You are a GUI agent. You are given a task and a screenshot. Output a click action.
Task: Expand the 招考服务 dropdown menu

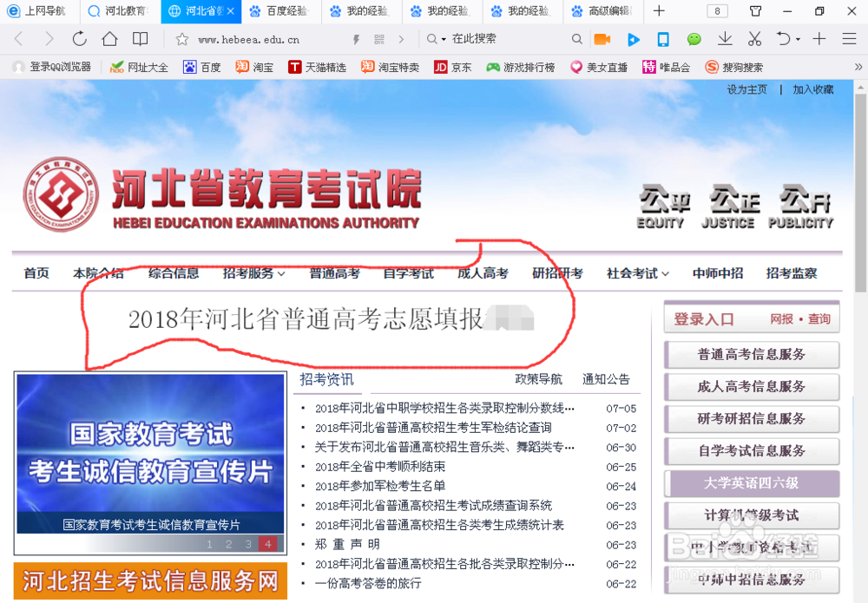(x=252, y=272)
